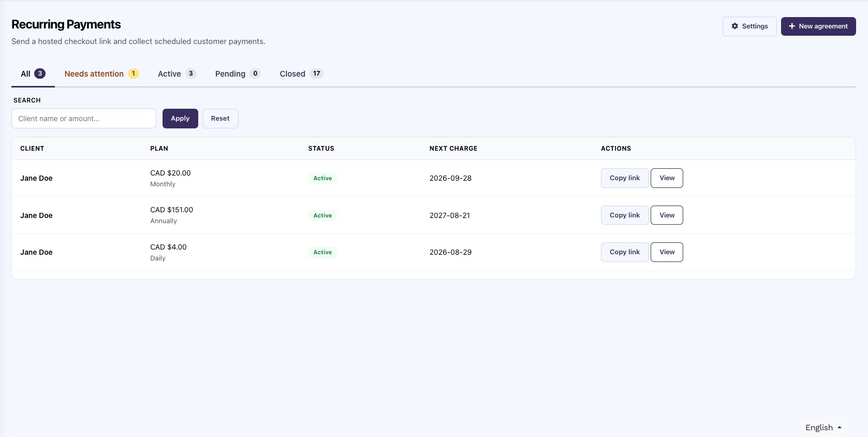Click the NEXT CHARGE column header

453,149
